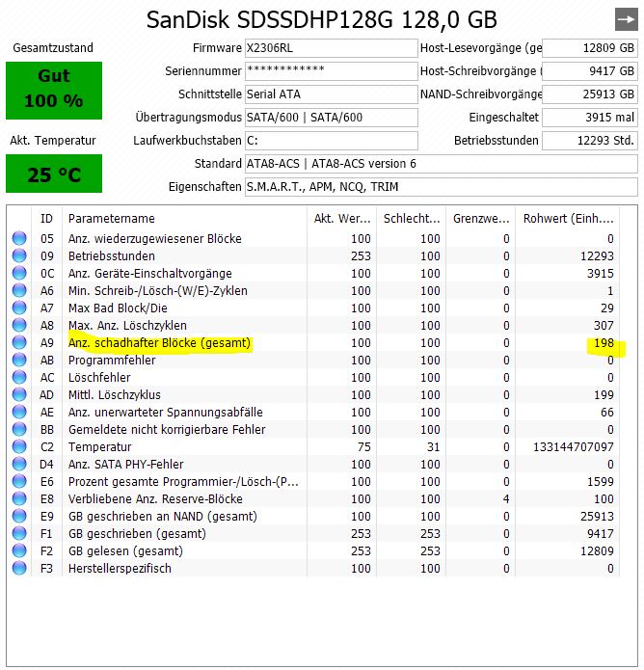Image resolution: width=644 pixels, height=670 pixels.
Task: Click the next-disk arrow button
Action: pos(626,19)
